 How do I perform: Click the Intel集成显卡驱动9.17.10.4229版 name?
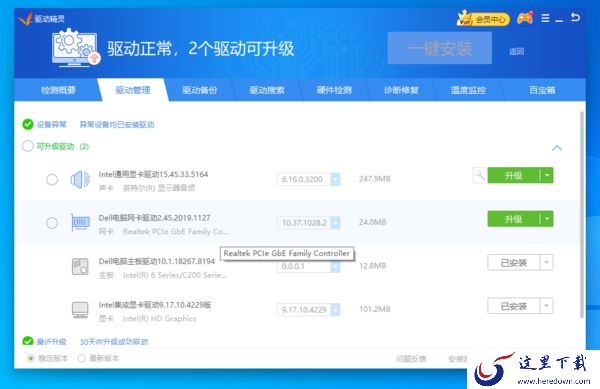click(x=155, y=305)
